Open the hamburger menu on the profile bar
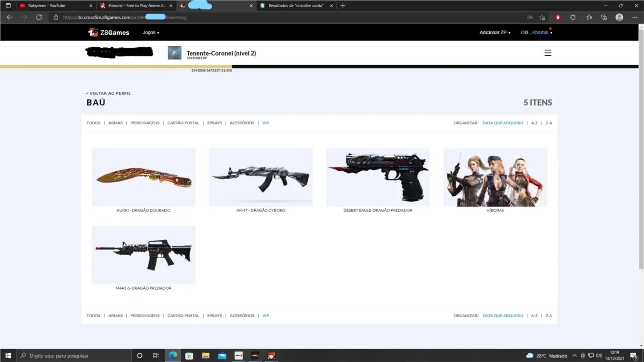644x362 pixels. tap(548, 53)
